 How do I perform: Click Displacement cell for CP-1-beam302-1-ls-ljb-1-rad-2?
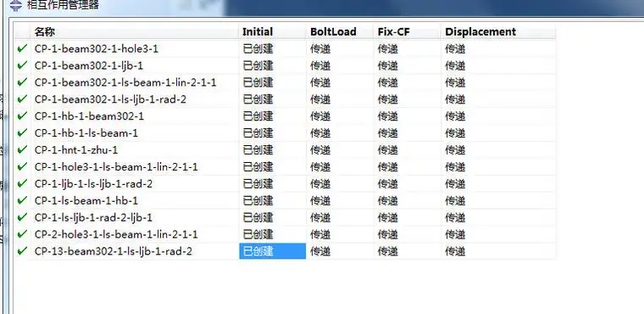(498, 99)
